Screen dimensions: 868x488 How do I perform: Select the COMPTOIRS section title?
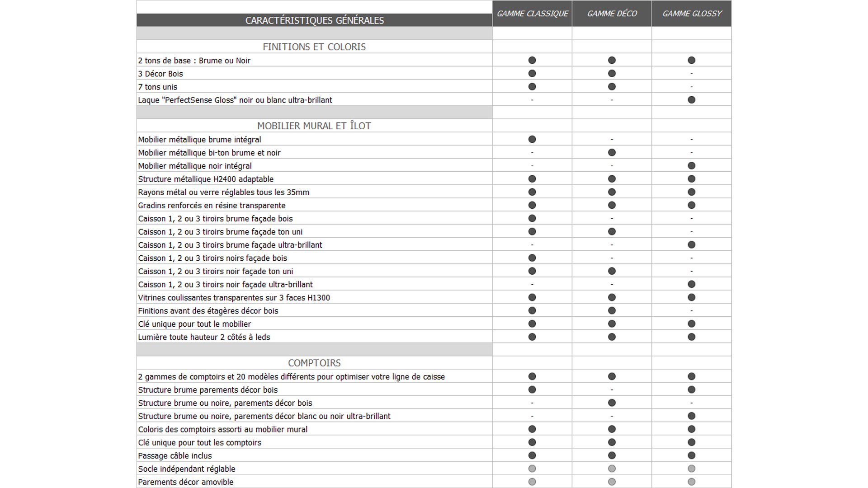click(314, 363)
